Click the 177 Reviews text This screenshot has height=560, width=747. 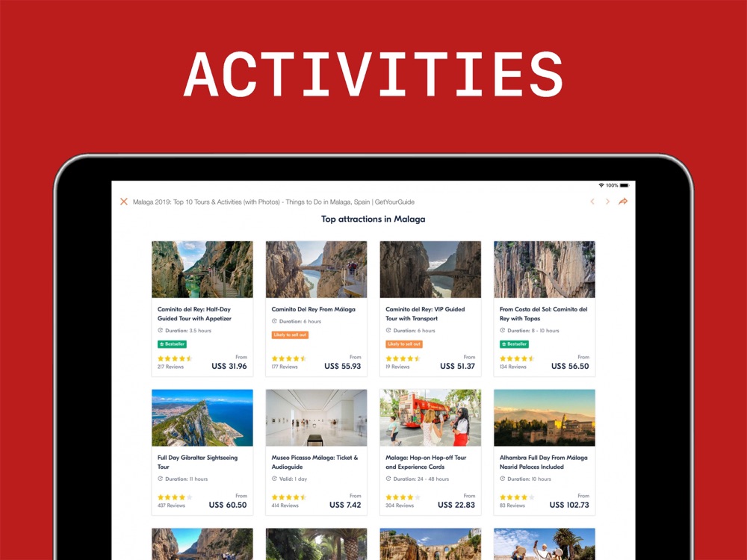[x=285, y=367]
